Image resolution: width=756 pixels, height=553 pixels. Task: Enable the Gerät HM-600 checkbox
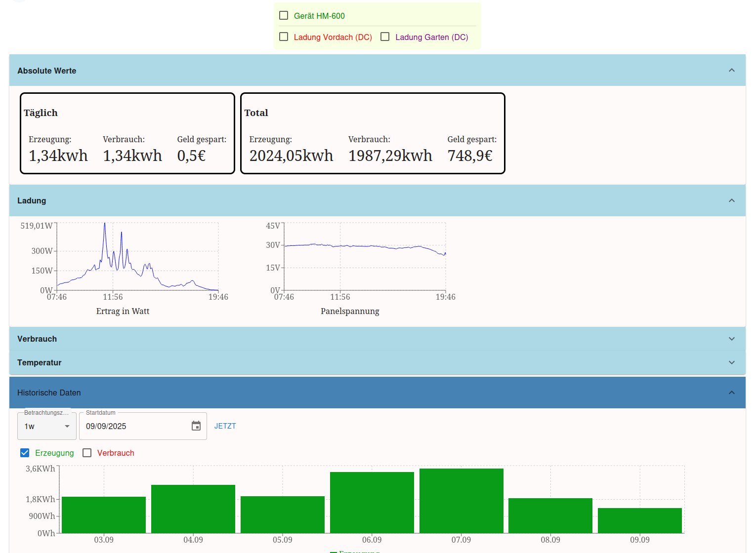284,15
